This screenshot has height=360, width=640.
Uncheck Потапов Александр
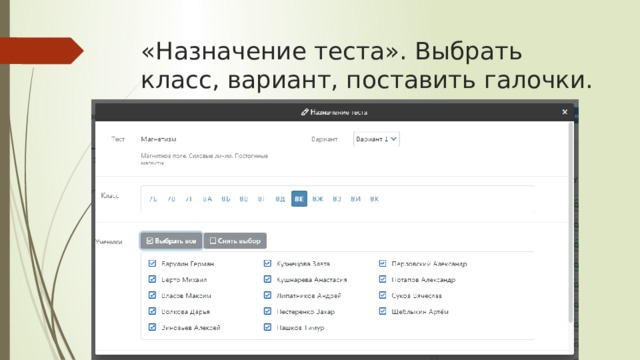coord(382,279)
